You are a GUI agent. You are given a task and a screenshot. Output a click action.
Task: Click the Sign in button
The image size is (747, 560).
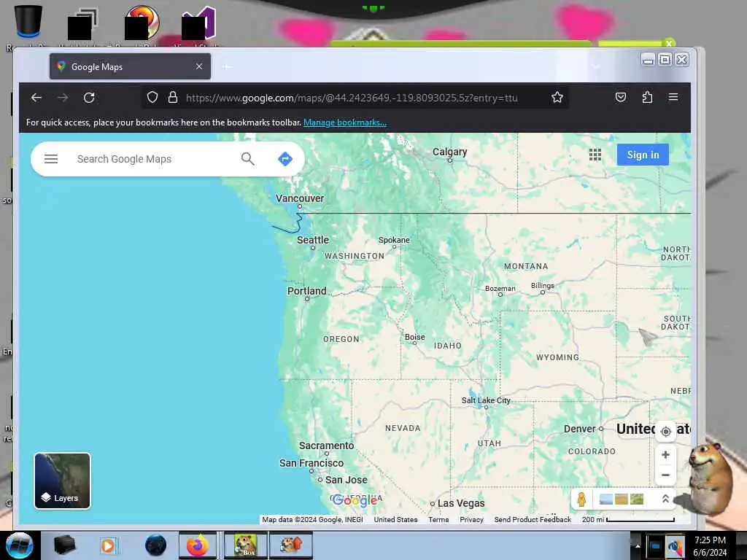643,155
